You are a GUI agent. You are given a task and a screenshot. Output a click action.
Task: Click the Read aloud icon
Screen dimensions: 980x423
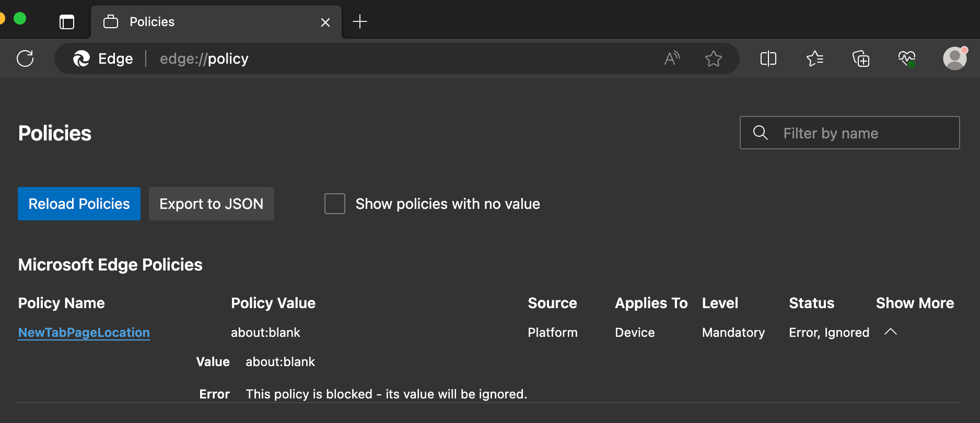point(672,58)
